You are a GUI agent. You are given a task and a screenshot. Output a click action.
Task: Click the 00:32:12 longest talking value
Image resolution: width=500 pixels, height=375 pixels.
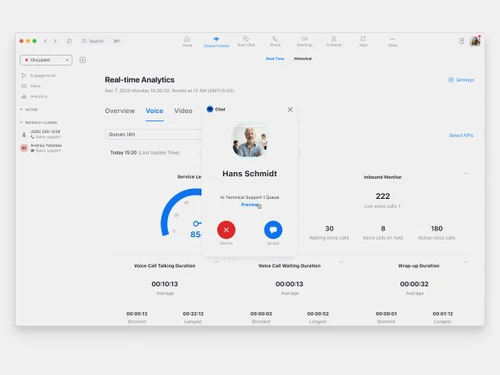(193, 314)
